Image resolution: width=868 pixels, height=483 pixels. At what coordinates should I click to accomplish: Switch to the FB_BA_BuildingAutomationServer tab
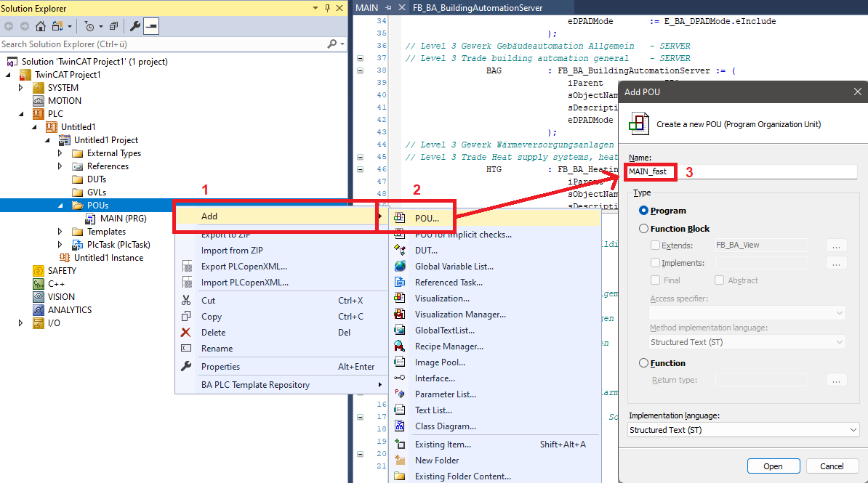tap(477, 8)
